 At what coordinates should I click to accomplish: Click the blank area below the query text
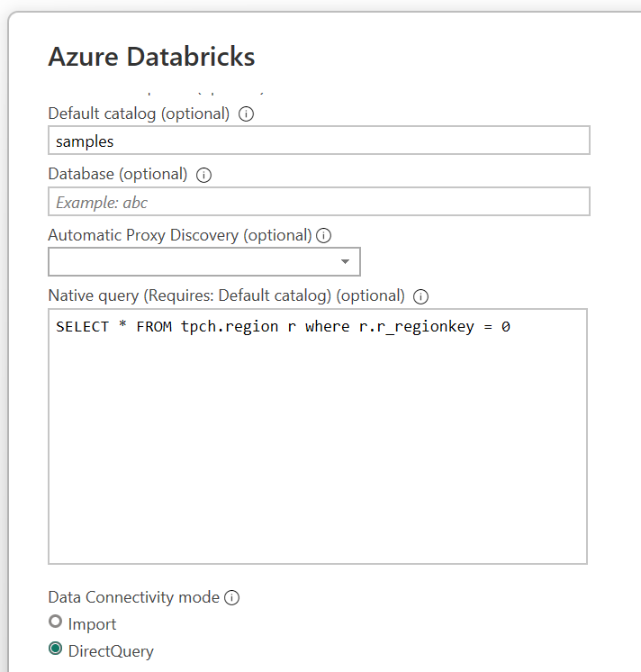[317, 450]
